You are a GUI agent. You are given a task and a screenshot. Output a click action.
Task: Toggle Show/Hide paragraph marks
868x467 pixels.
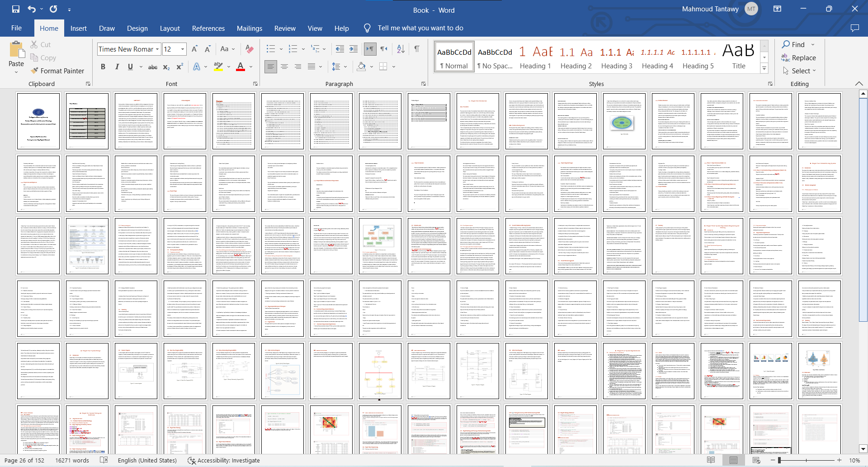point(417,49)
